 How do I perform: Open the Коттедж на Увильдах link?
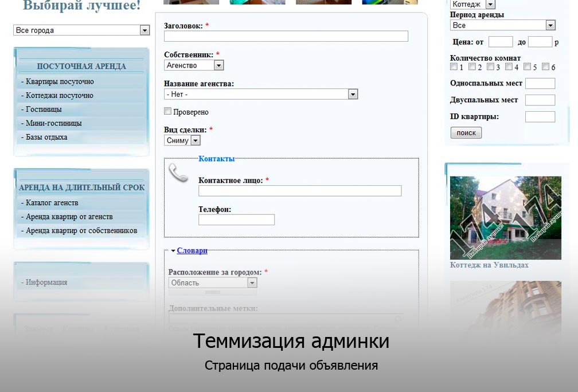[x=489, y=265]
